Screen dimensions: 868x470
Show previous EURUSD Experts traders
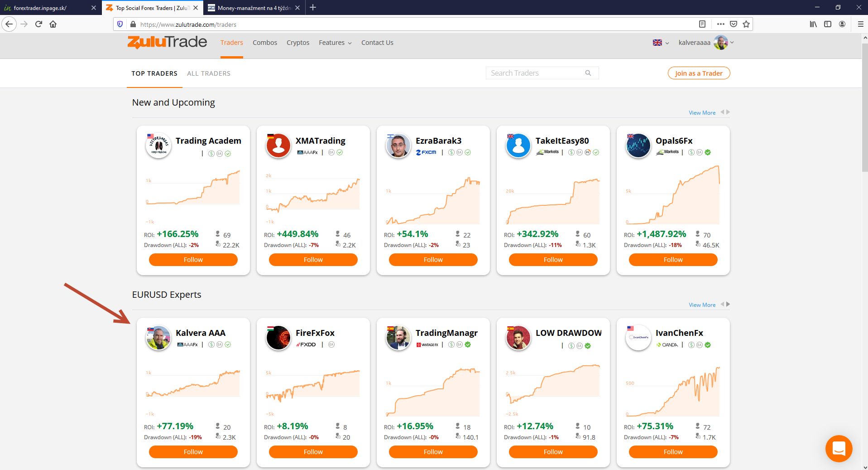pos(722,304)
